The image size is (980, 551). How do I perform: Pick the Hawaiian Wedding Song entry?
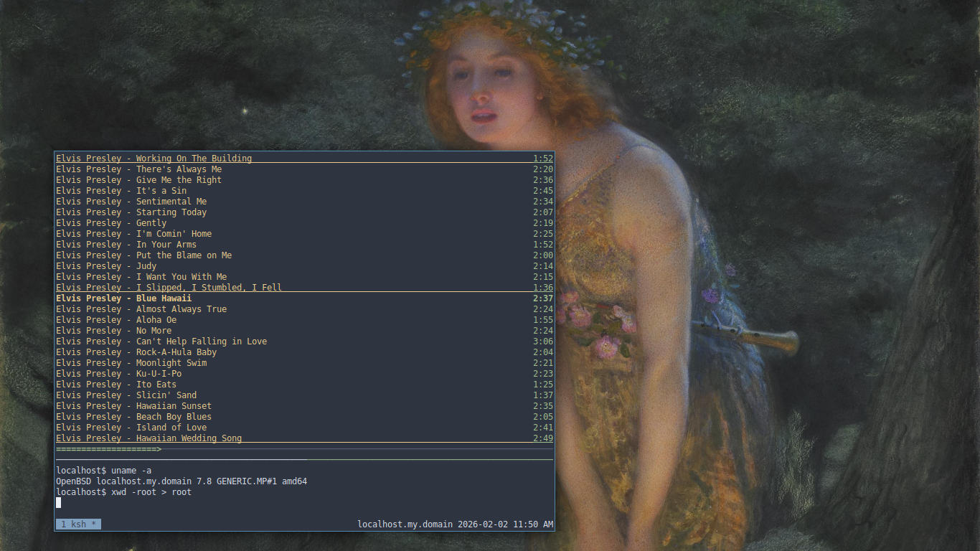(149, 438)
